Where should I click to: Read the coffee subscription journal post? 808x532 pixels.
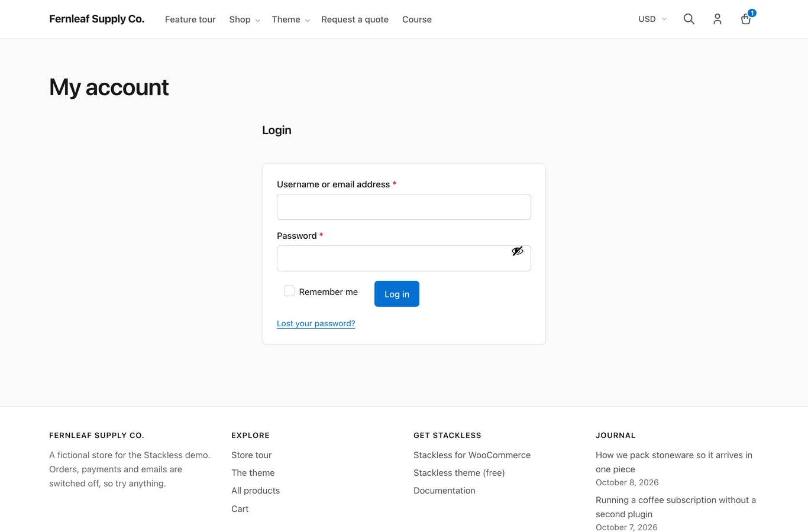pyautogui.click(x=676, y=507)
